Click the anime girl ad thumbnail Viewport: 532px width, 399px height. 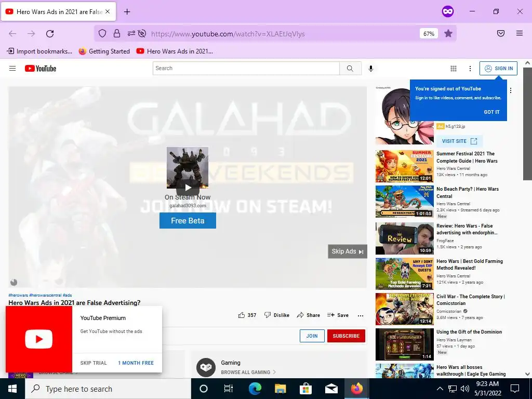404,115
